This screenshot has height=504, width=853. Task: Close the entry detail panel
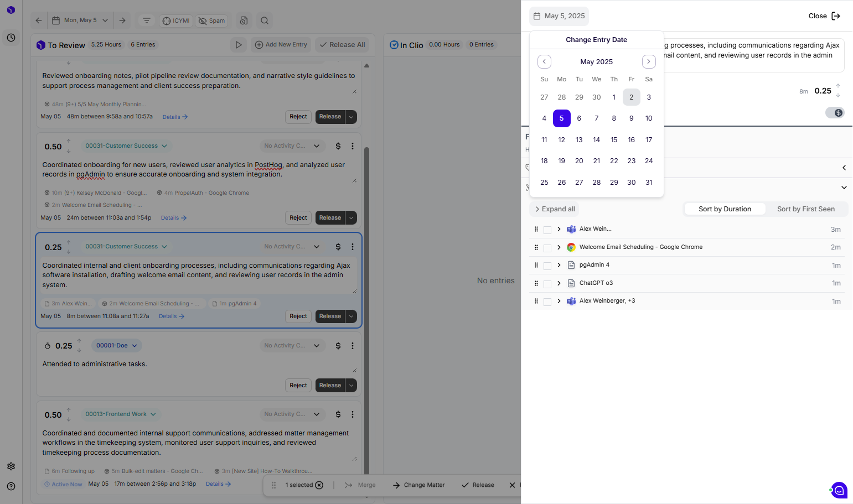click(x=824, y=16)
